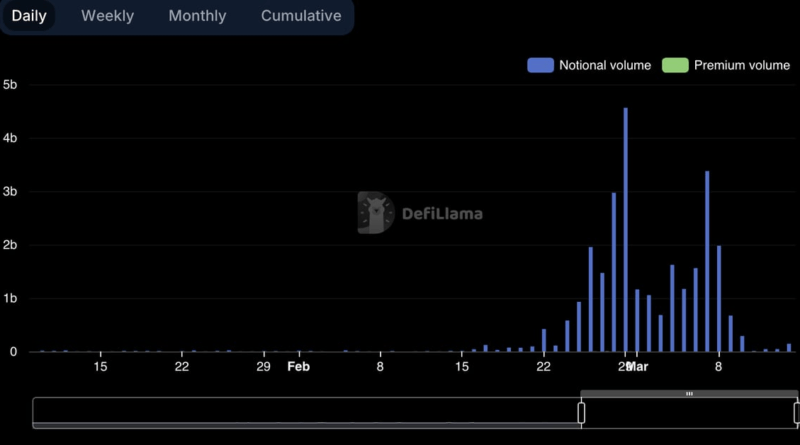Show the Cumulative chart tab
The width and height of the screenshot is (800, 445).
coord(301,16)
